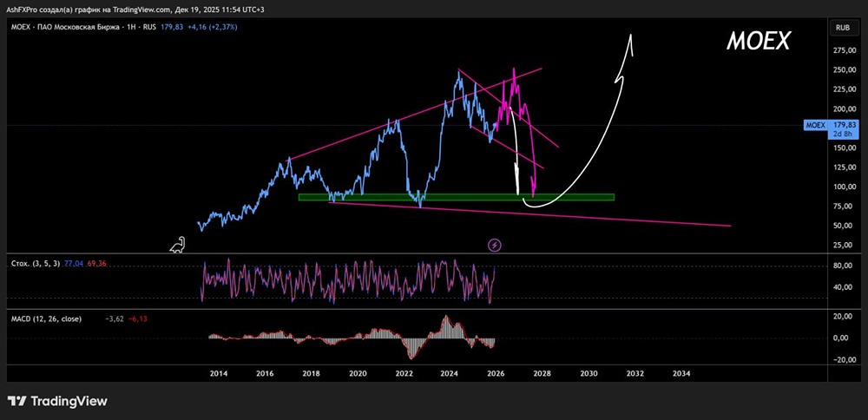Click the Stochastic (3, 5, 3) indicator label
The image size is (868, 420).
tap(36, 264)
